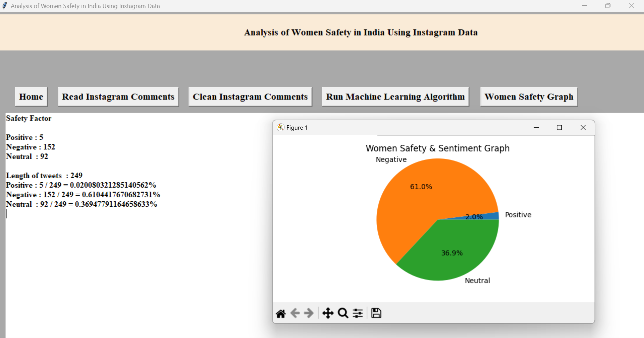Run Machine Learning Algorithm button

(x=395, y=97)
